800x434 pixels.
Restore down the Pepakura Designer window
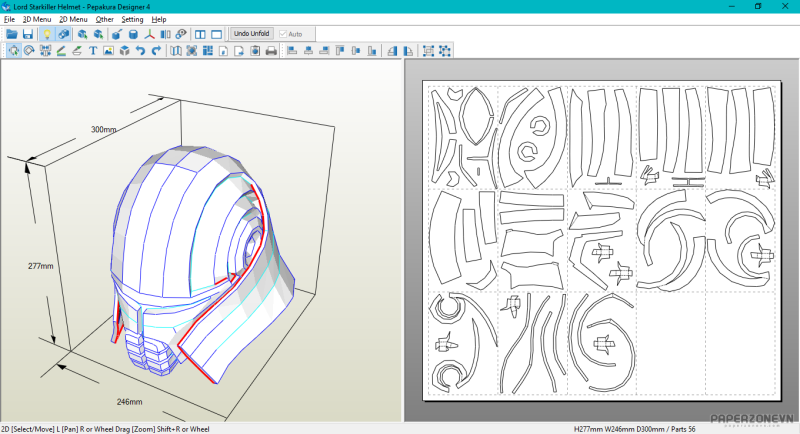pyautogui.click(x=758, y=6)
